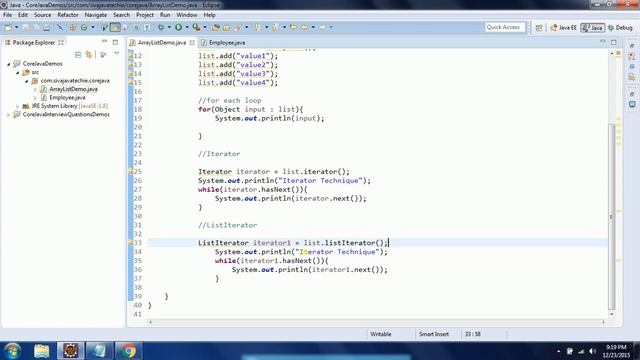
Task: Open the Window menu
Action: point(187,15)
